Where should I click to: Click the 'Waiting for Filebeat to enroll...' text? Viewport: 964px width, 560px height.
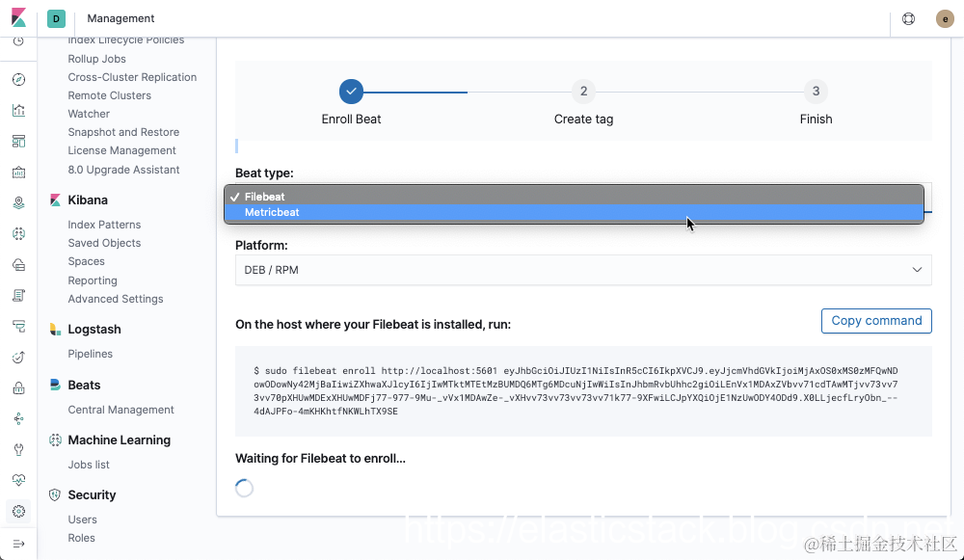pos(320,459)
